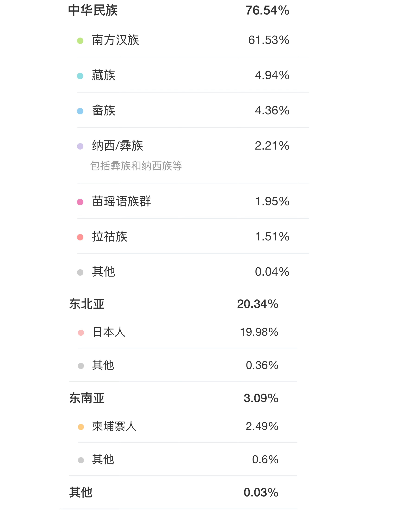Image resolution: width=399 pixels, height=532 pixels.
Task: Click the orange dot beside 柬埔寨人
Action: pos(81,427)
